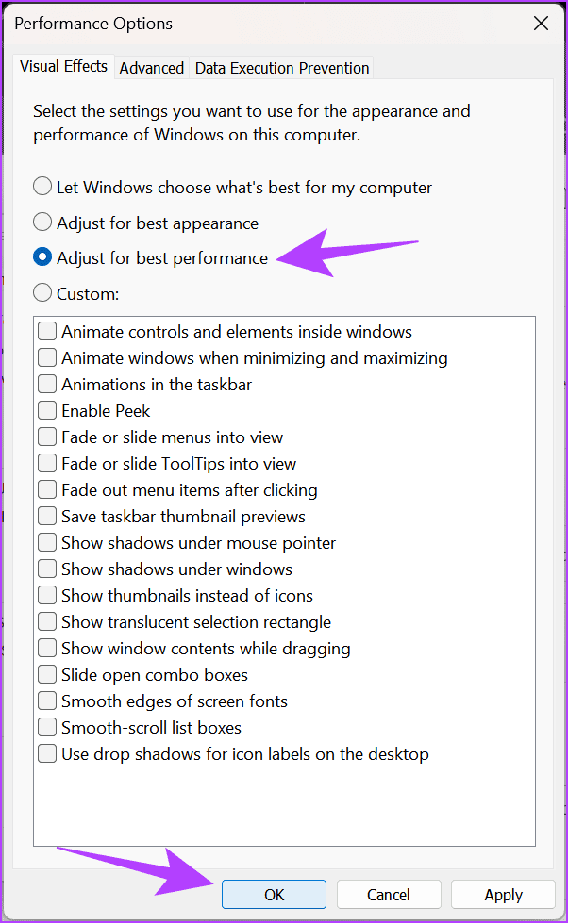Click Apply to save settings

click(503, 895)
